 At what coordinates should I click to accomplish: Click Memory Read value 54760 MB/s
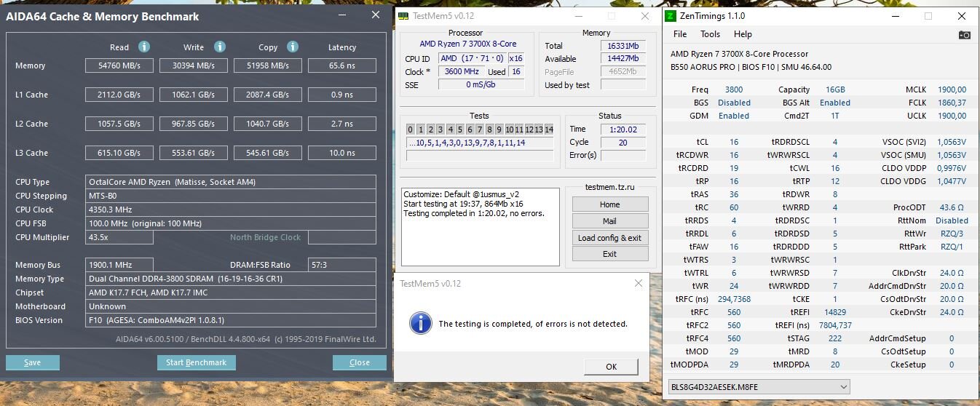pos(119,65)
